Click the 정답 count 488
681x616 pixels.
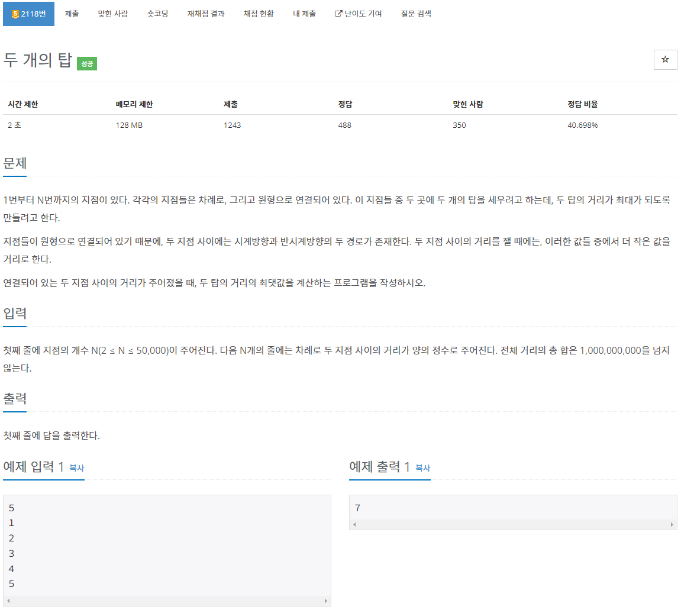pos(344,125)
